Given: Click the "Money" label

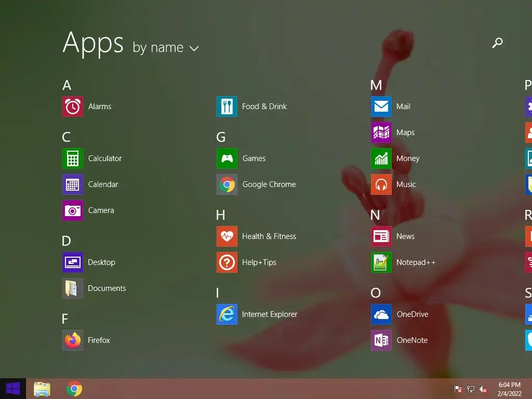Looking at the screenshot, I should point(408,158).
